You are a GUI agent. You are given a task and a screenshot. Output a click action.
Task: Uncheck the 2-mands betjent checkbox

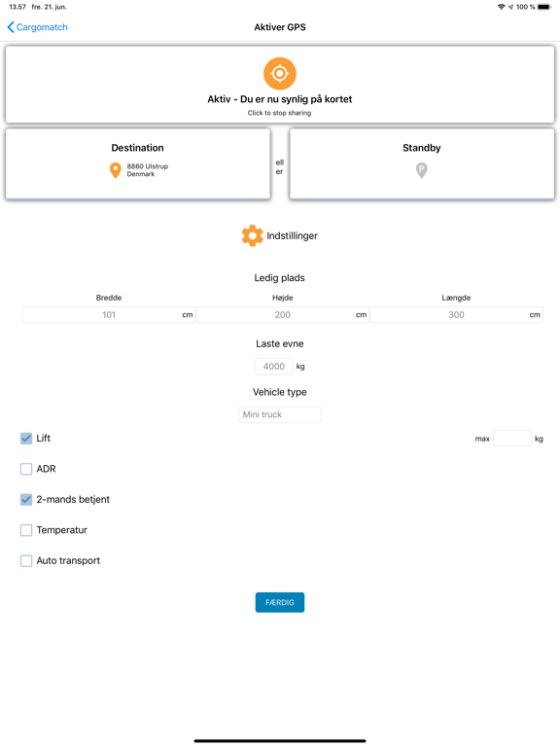26,499
